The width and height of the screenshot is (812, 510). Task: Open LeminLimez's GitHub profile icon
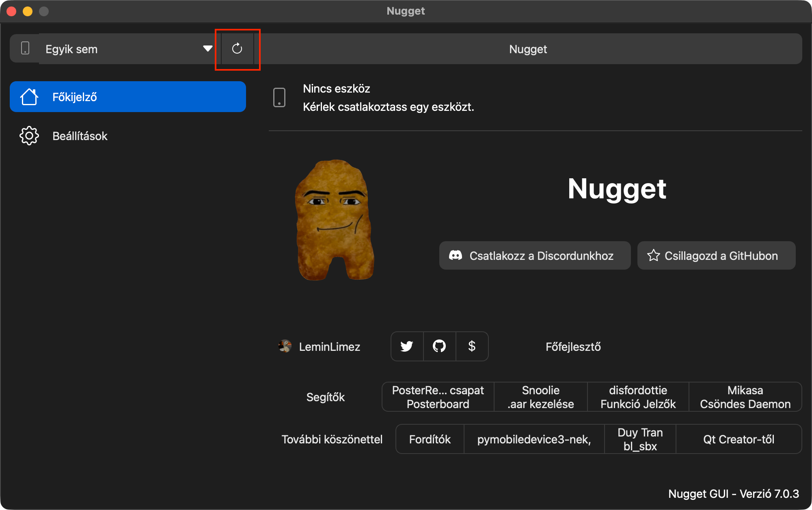pos(439,346)
